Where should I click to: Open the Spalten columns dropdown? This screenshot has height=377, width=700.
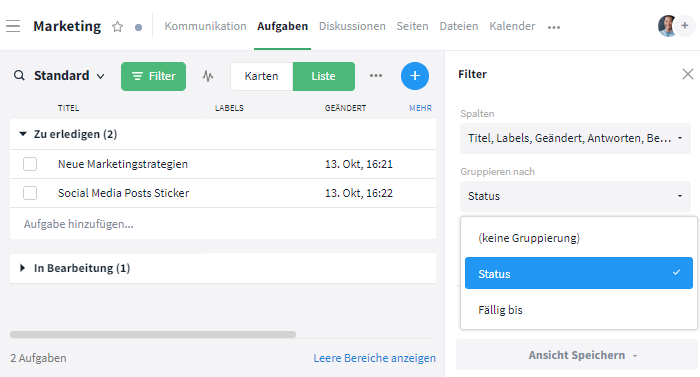[x=575, y=138]
